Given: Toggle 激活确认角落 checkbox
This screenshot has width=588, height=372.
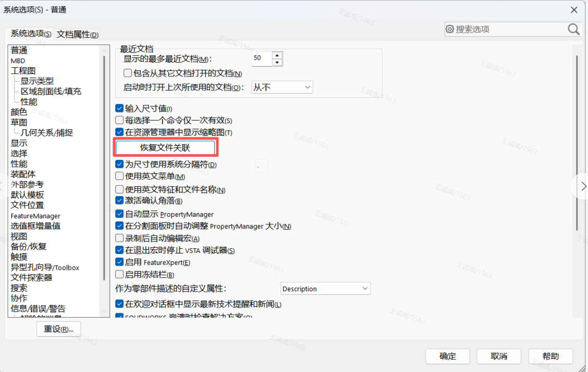Looking at the screenshot, I should pos(119,201).
